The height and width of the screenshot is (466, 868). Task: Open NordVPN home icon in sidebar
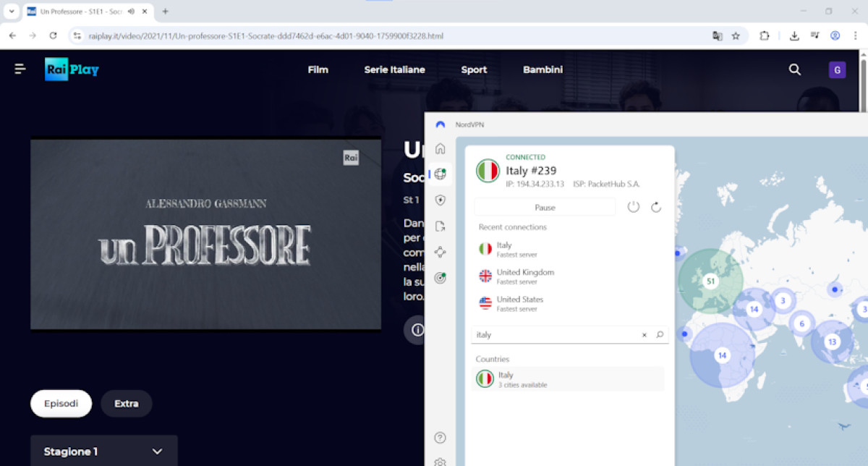[x=440, y=148]
